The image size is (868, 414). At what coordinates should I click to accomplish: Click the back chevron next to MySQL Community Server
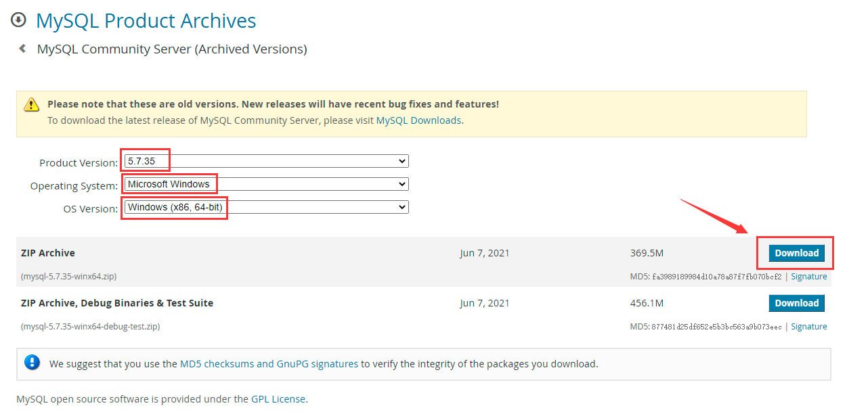click(x=22, y=49)
